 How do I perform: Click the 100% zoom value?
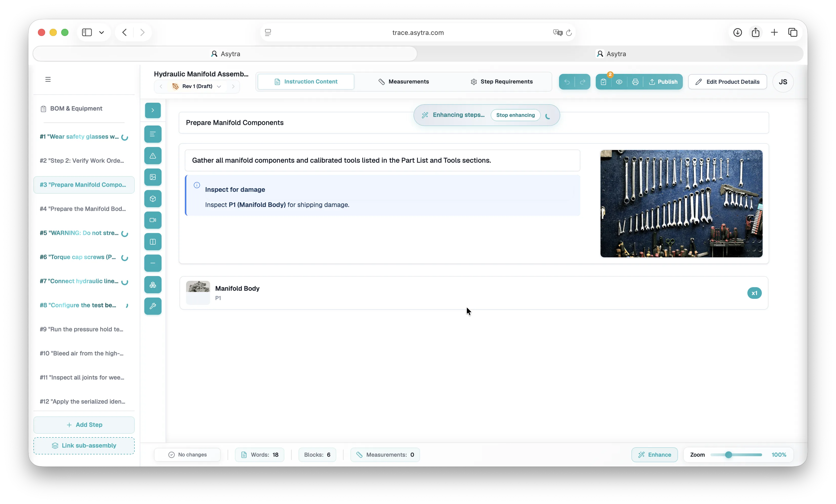779,455
